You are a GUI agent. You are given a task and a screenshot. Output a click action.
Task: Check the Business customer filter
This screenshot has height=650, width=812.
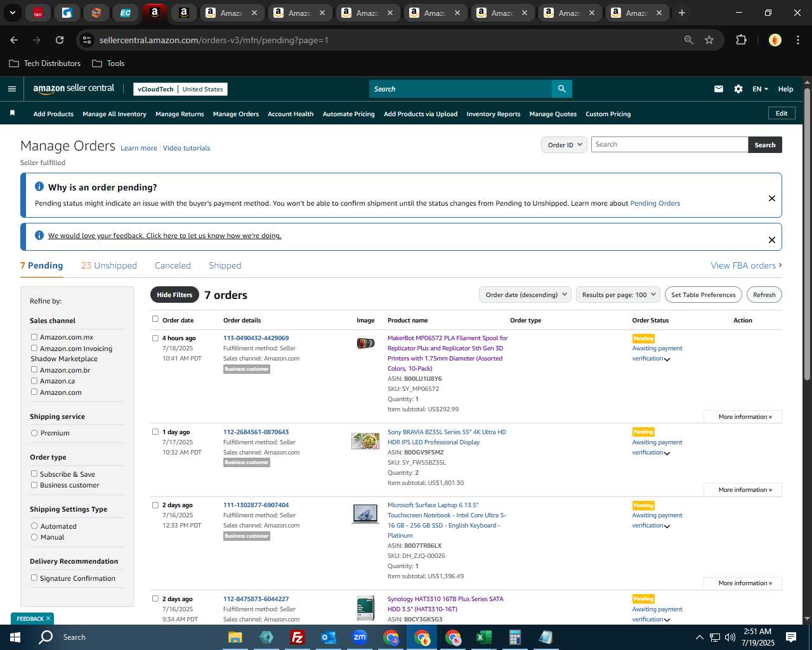pyautogui.click(x=34, y=485)
